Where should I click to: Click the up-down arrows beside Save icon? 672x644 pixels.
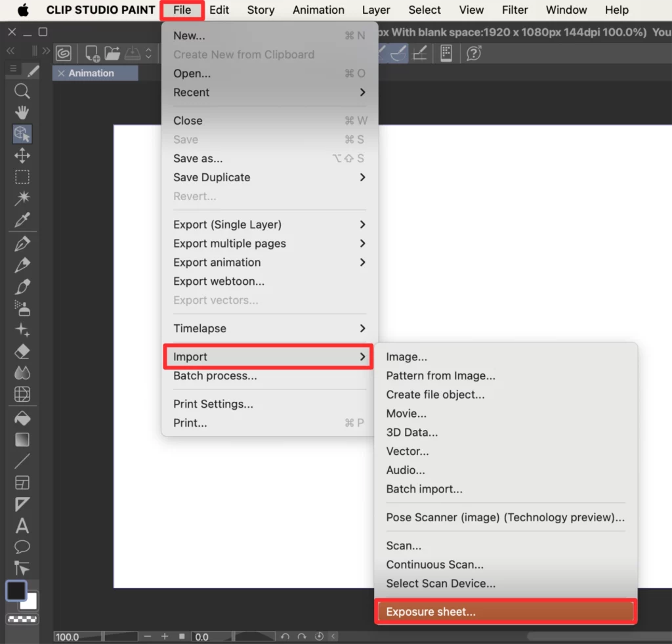tap(148, 53)
